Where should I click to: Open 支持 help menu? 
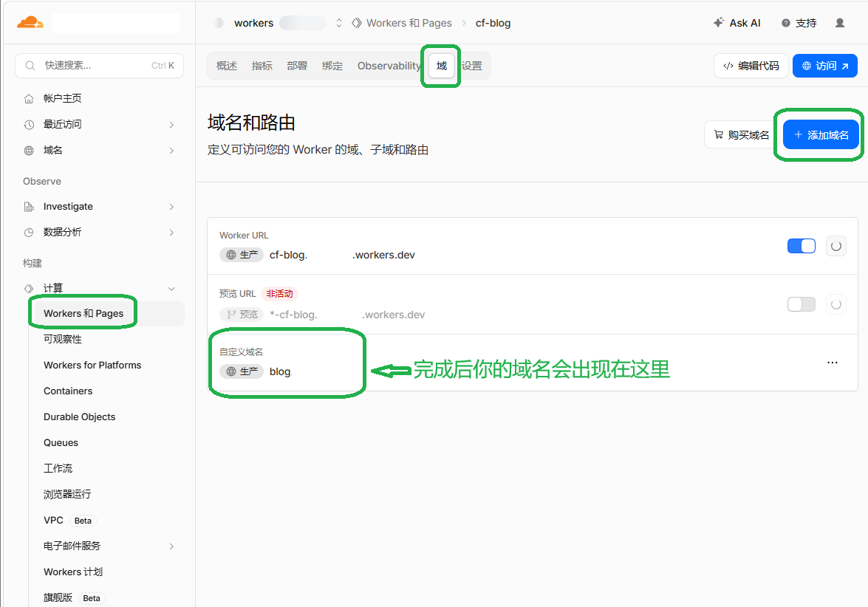(x=799, y=23)
